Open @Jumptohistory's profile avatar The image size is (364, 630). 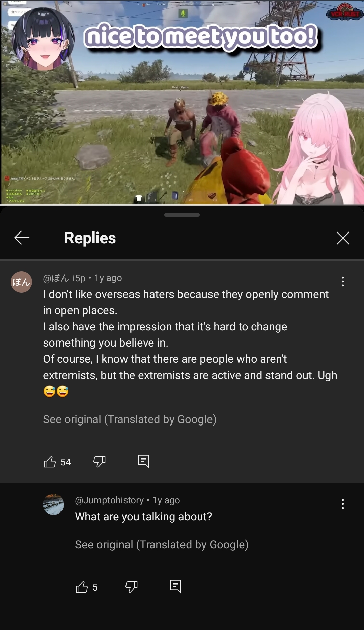53,504
